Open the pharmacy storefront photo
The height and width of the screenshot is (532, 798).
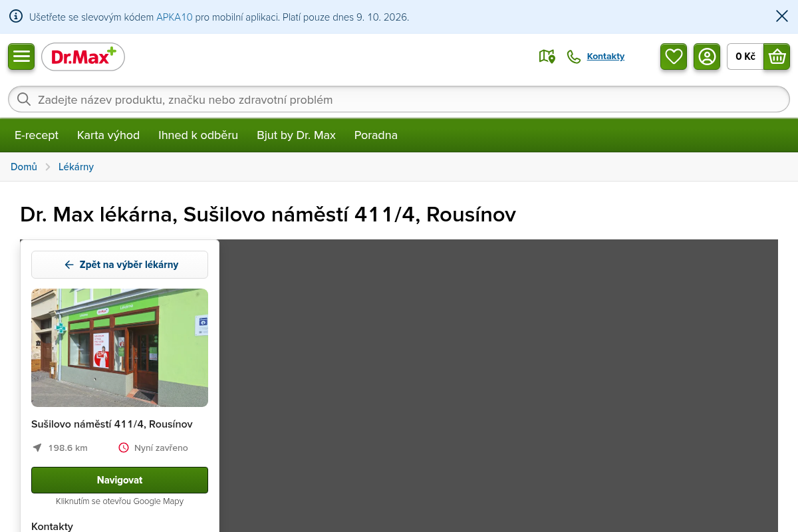tap(120, 348)
